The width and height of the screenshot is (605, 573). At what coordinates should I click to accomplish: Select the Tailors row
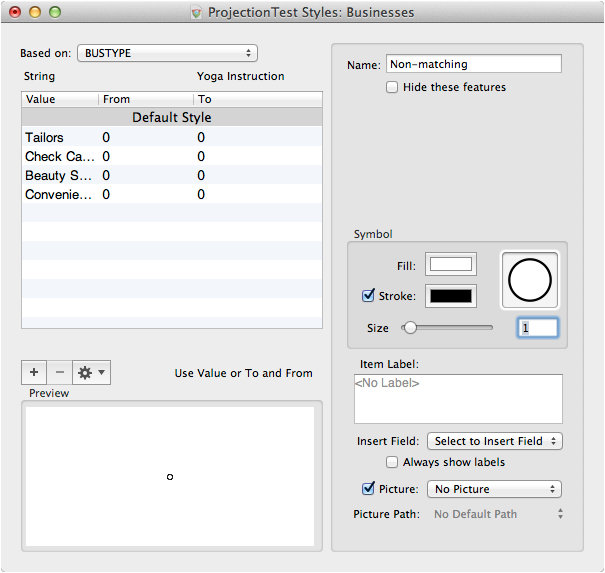click(x=172, y=137)
